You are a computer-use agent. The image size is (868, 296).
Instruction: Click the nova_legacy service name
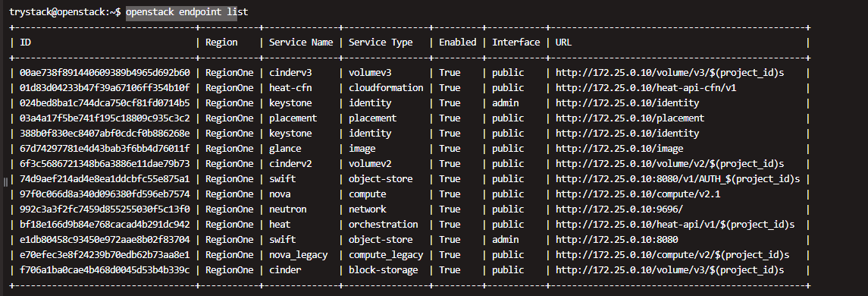299,254
